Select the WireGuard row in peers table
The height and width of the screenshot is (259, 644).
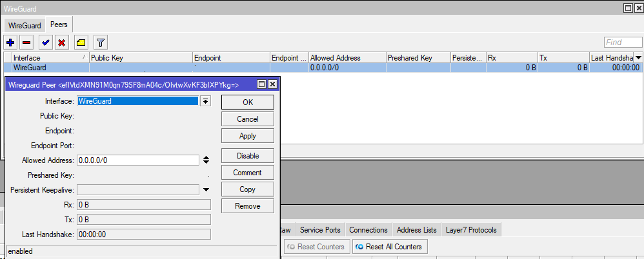[x=323, y=68]
